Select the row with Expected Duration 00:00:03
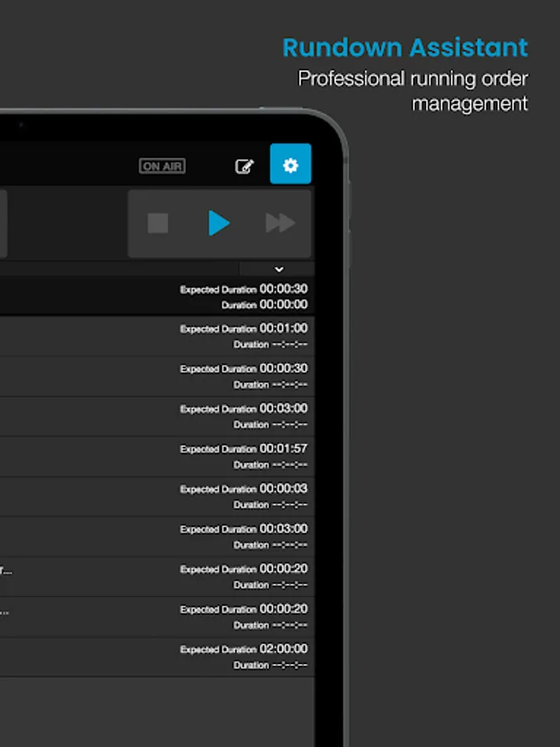This screenshot has height=747, width=560. [x=157, y=496]
